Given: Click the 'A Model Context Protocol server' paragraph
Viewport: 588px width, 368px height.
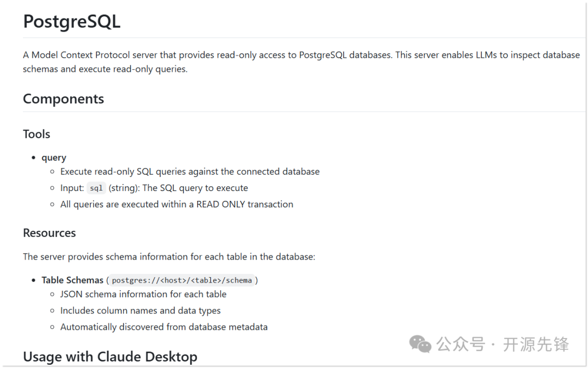Looking at the screenshot, I should [301, 62].
